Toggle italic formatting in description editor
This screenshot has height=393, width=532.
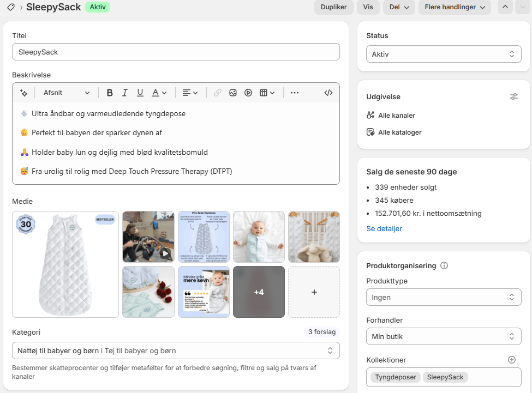[125, 93]
